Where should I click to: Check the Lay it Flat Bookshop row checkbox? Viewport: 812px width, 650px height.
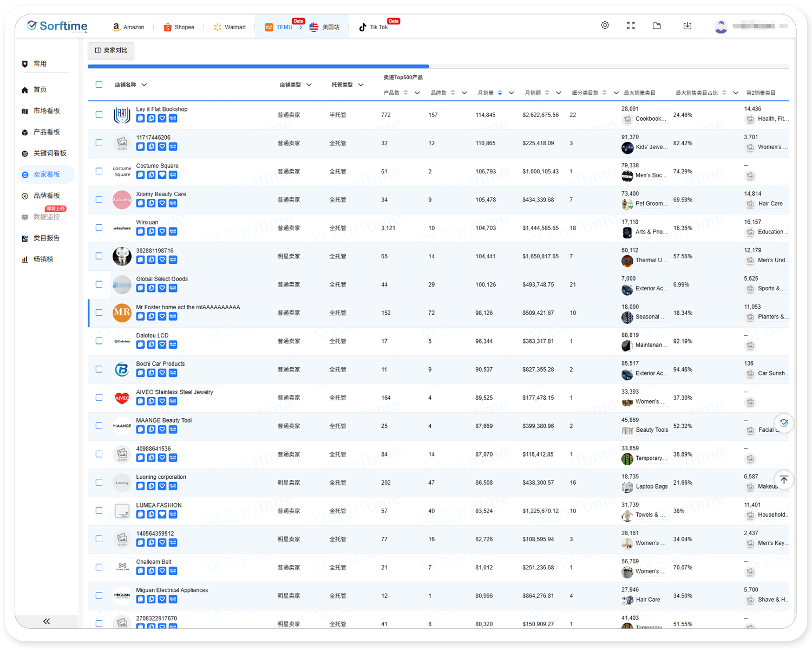(99, 115)
